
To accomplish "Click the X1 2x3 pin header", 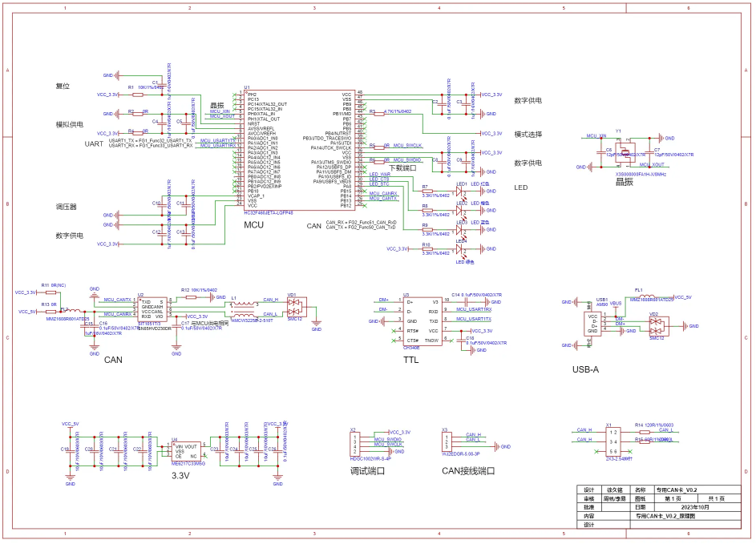I will click(x=612, y=441).
